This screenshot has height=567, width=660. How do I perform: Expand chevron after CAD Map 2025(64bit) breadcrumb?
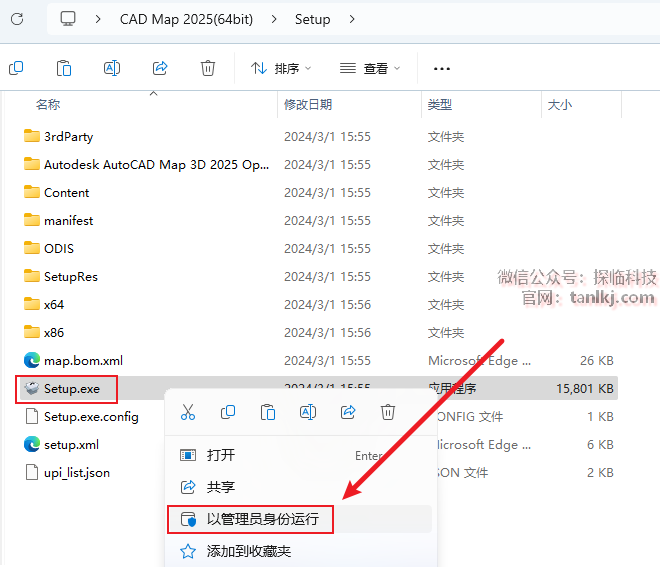(x=274, y=19)
